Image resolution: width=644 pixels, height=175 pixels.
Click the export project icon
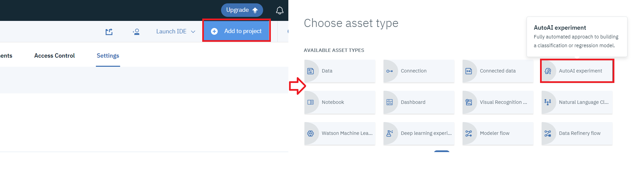coord(109,32)
